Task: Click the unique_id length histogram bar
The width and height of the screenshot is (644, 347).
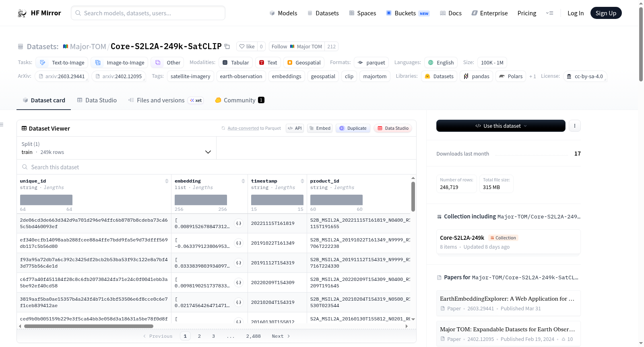Action: [x=46, y=200]
